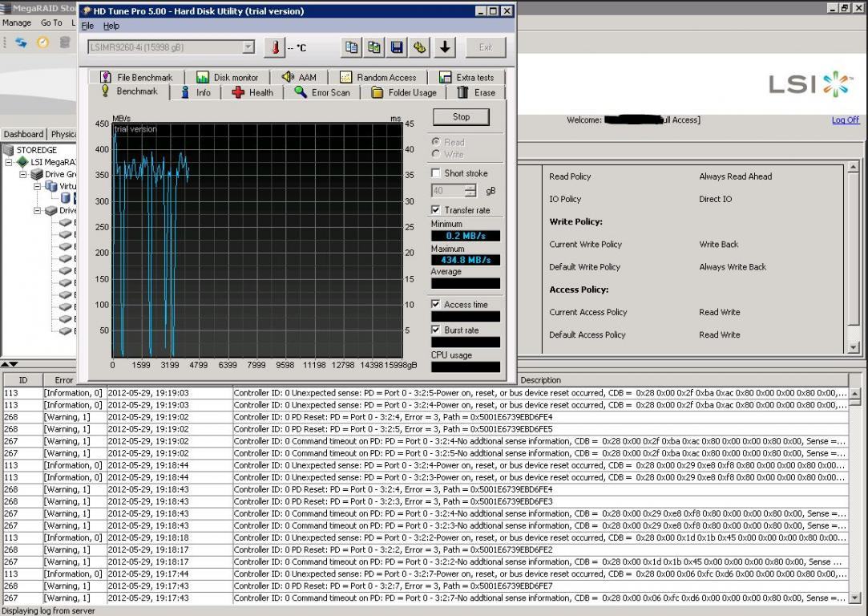Click the MegaRAID refresh arrows toolbar icon
Image resolution: width=868 pixels, height=616 pixels.
[22, 43]
